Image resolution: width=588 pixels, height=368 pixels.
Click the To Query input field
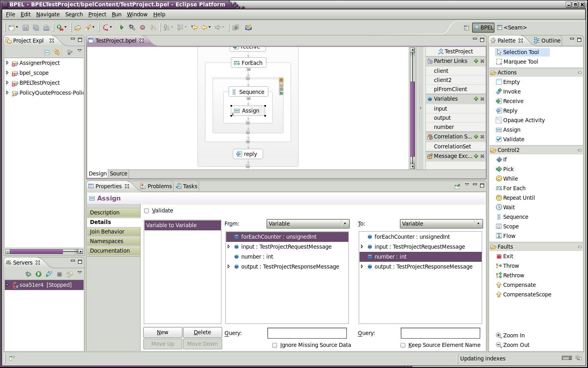click(440, 333)
